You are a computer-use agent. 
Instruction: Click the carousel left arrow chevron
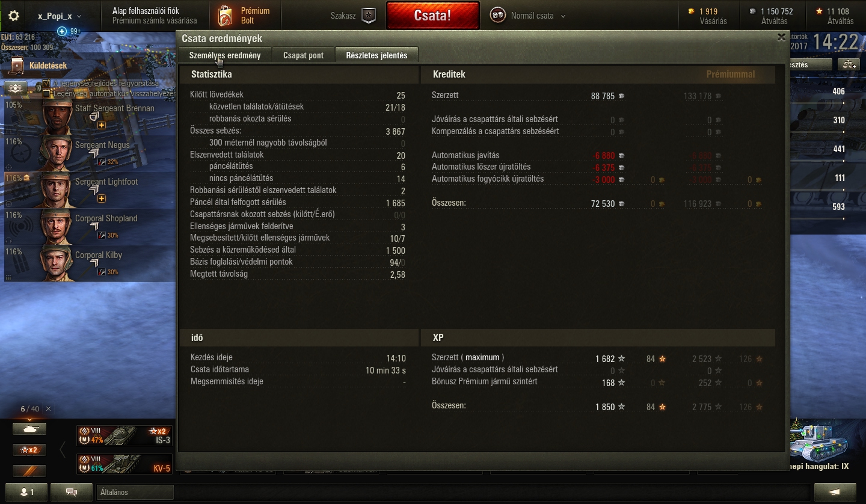[x=62, y=449]
